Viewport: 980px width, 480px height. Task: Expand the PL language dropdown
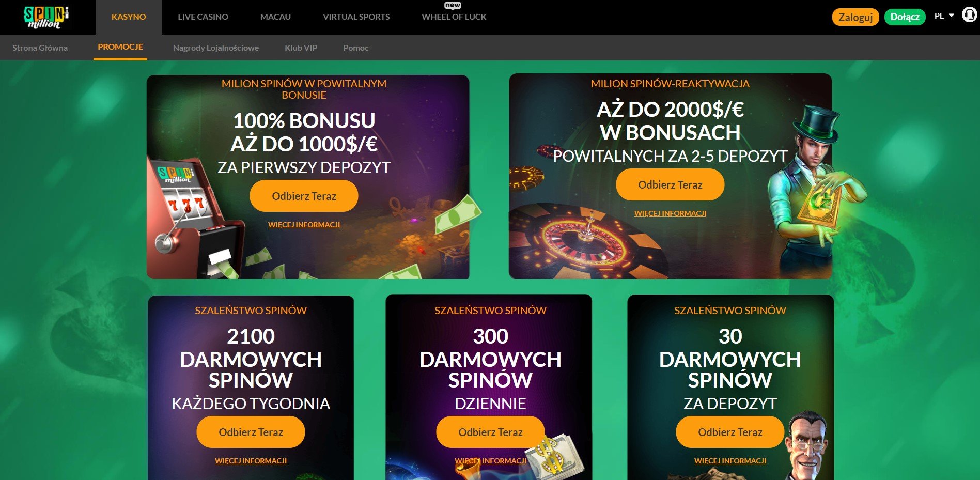944,16
